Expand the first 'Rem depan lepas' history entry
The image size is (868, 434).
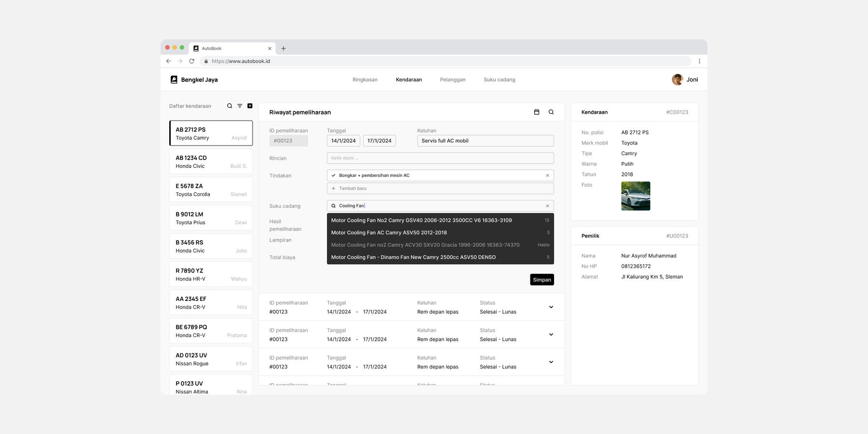[x=551, y=307]
